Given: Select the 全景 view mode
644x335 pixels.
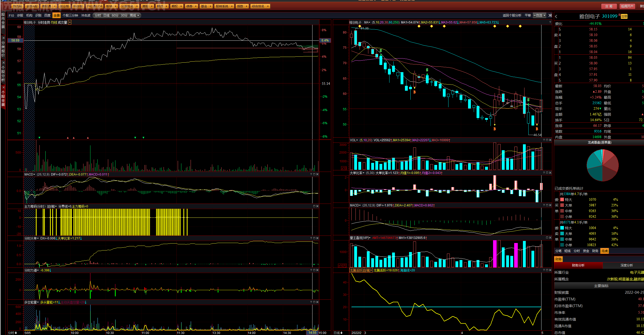Looking at the screenshot, I should pos(56,15).
